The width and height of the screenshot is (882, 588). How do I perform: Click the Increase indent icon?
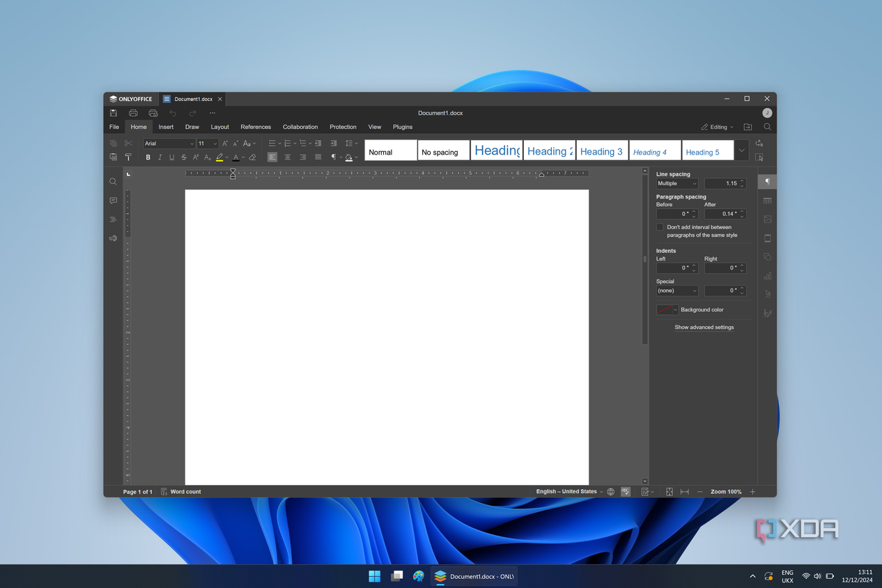pyautogui.click(x=333, y=144)
